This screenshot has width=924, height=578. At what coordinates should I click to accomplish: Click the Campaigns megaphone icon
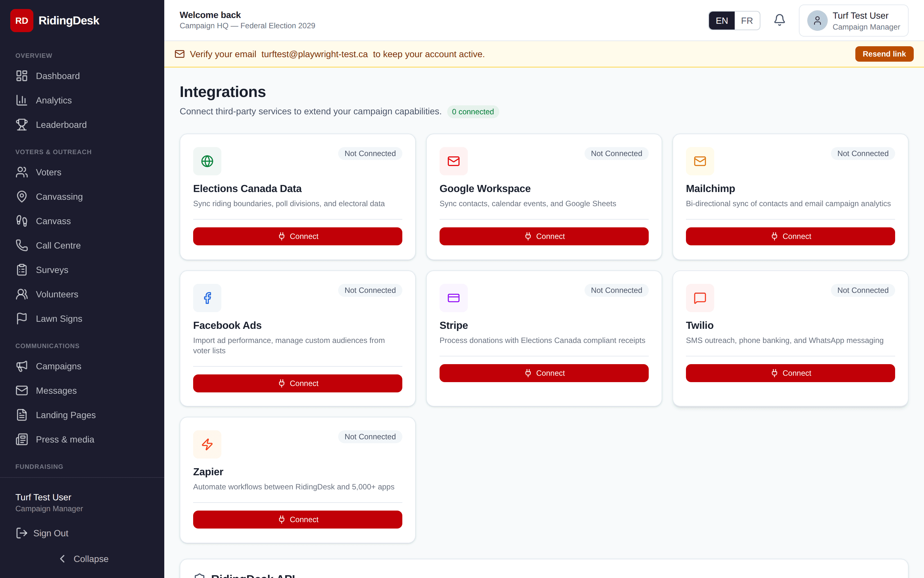pyautogui.click(x=22, y=366)
